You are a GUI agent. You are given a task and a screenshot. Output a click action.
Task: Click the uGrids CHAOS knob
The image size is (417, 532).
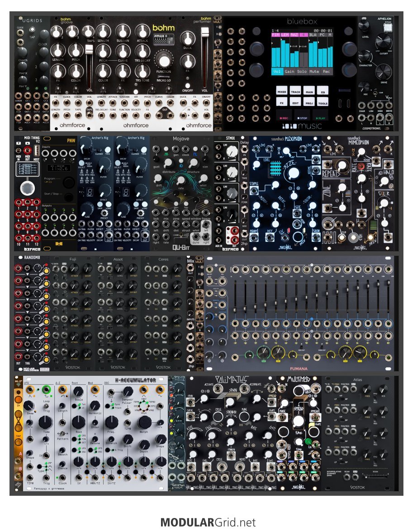[x=22, y=53]
